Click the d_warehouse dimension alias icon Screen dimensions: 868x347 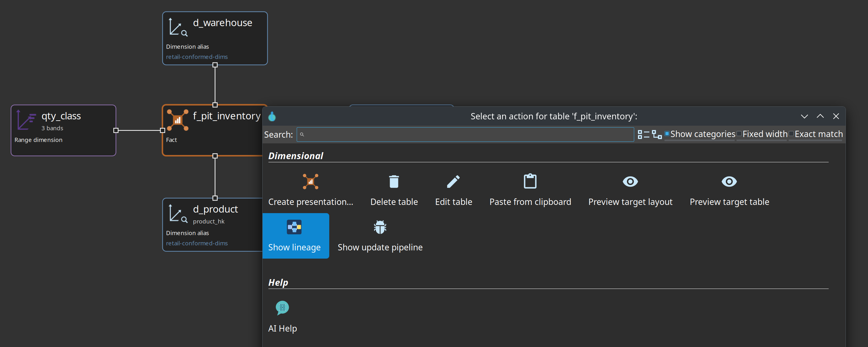[x=178, y=27]
